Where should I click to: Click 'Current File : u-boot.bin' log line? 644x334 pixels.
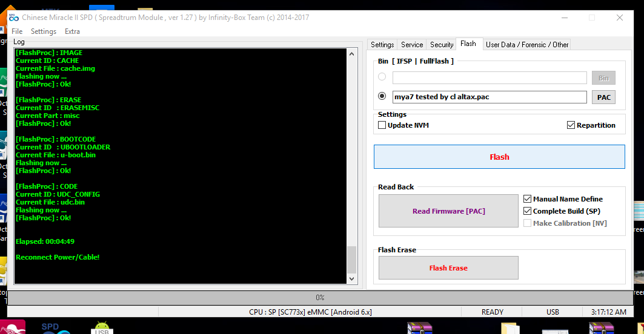coord(56,155)
